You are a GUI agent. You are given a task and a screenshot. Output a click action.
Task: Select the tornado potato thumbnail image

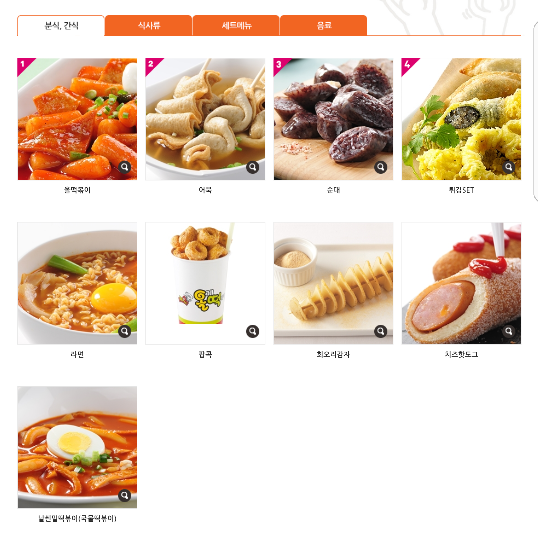coord(333,283)
